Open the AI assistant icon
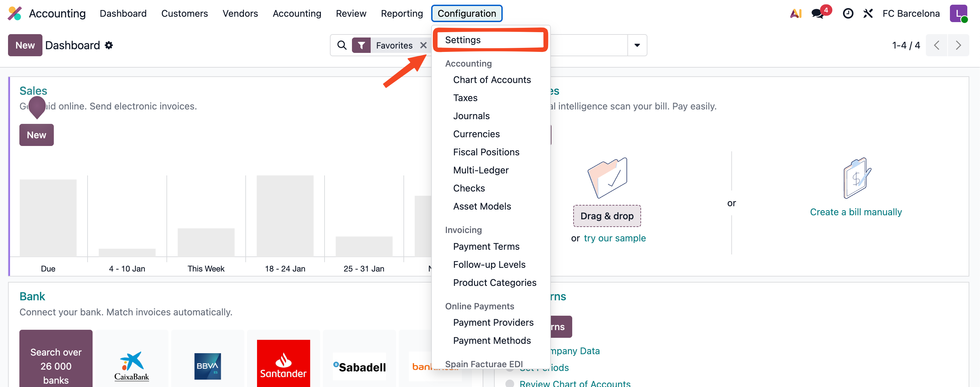980x387 pixels. (x=795, y=13)
